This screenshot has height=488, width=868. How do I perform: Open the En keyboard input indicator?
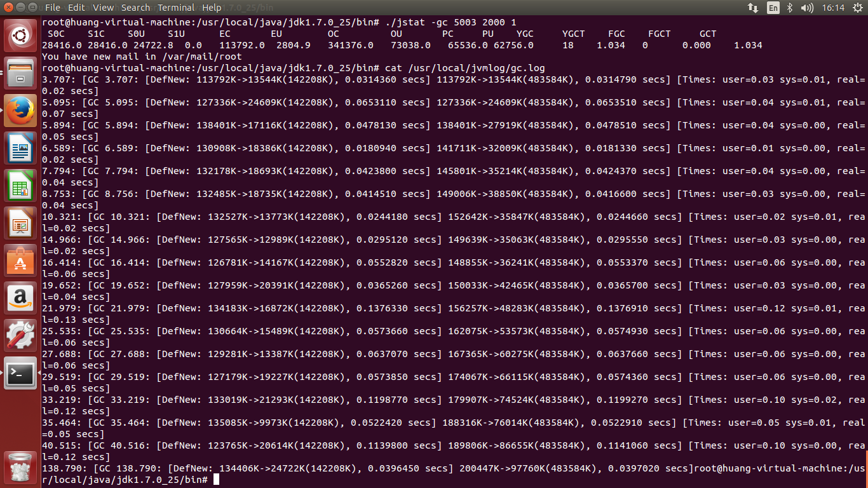[773, 8]
